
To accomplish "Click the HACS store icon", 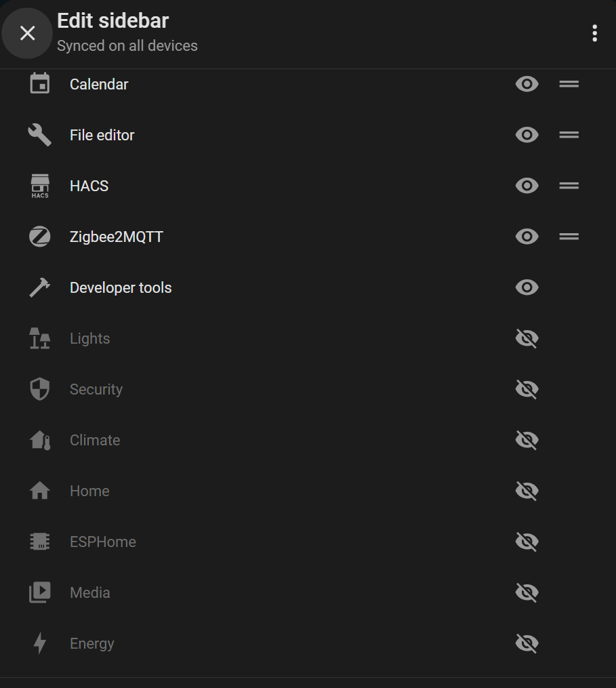I will tap(39, 186).
